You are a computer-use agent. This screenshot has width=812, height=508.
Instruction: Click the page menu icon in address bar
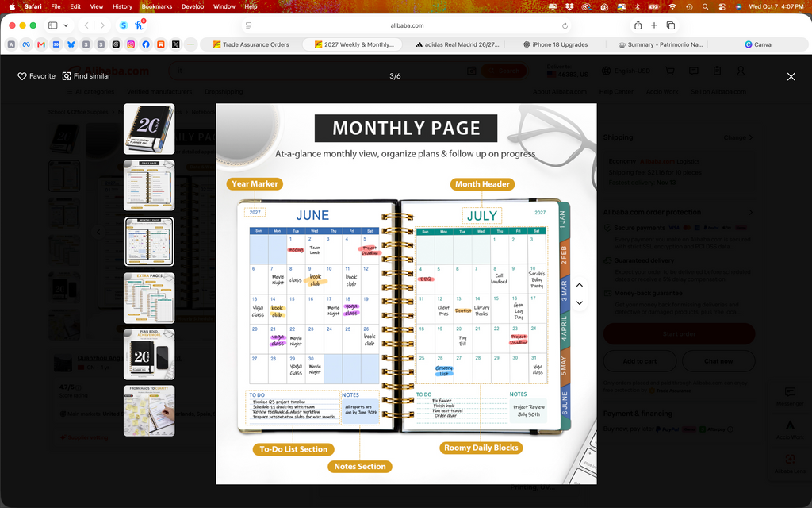pyautogui.click(x=248, y=25)
